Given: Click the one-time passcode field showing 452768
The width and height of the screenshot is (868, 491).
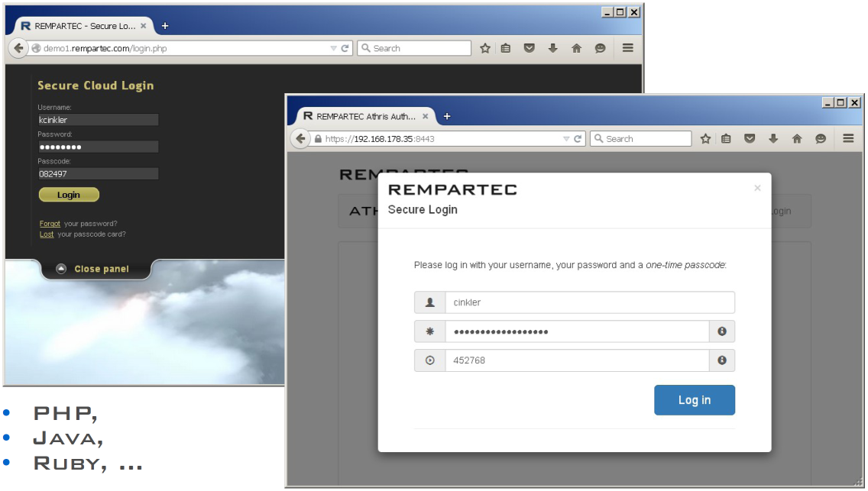Looking at the screenshot, I should (x=578, y=360).
